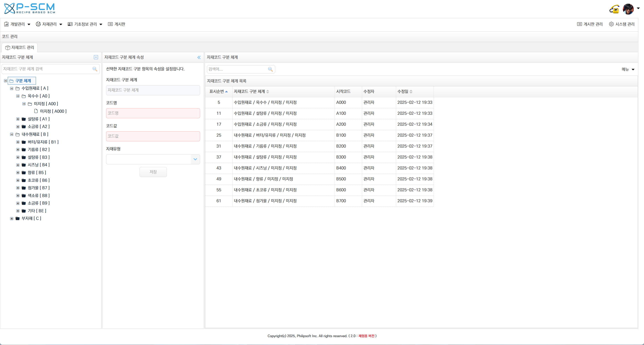Open the 개발관리 menu

[17, 24]
